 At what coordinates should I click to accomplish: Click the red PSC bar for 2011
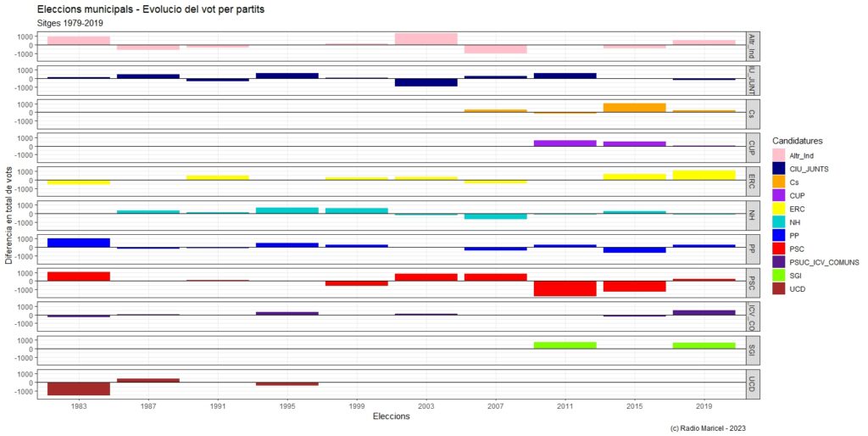click(x=565, y=288)
